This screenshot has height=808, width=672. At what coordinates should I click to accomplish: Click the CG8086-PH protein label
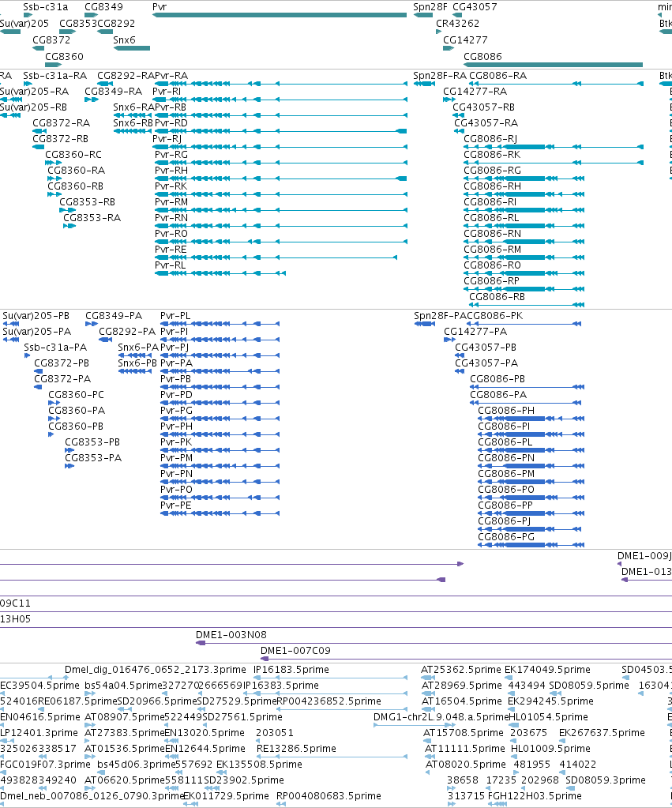(x=506, y=411)
